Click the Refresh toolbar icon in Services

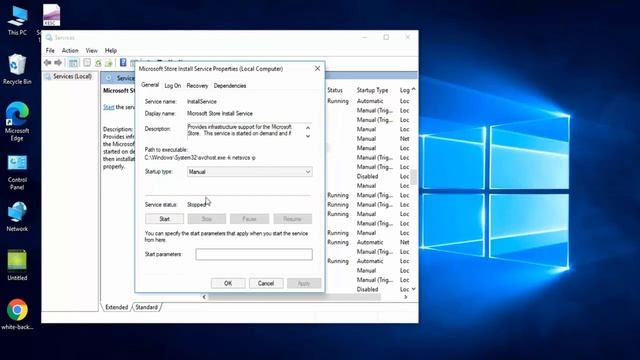[x=98, y=63]
